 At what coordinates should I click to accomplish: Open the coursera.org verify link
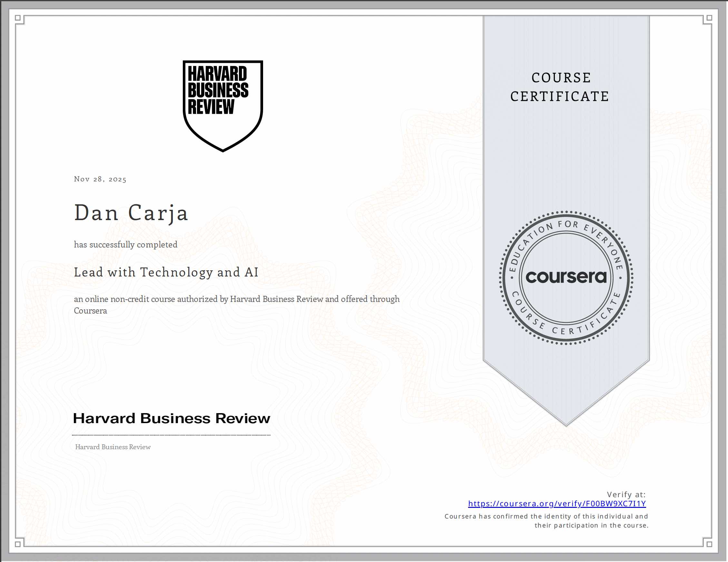(557, 503)
